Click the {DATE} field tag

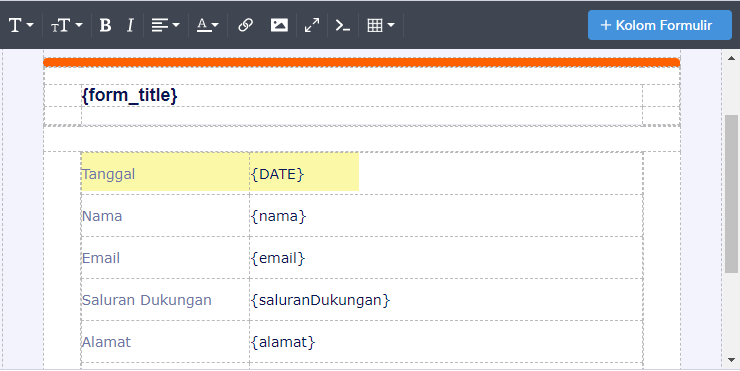(x=278, y=174)
